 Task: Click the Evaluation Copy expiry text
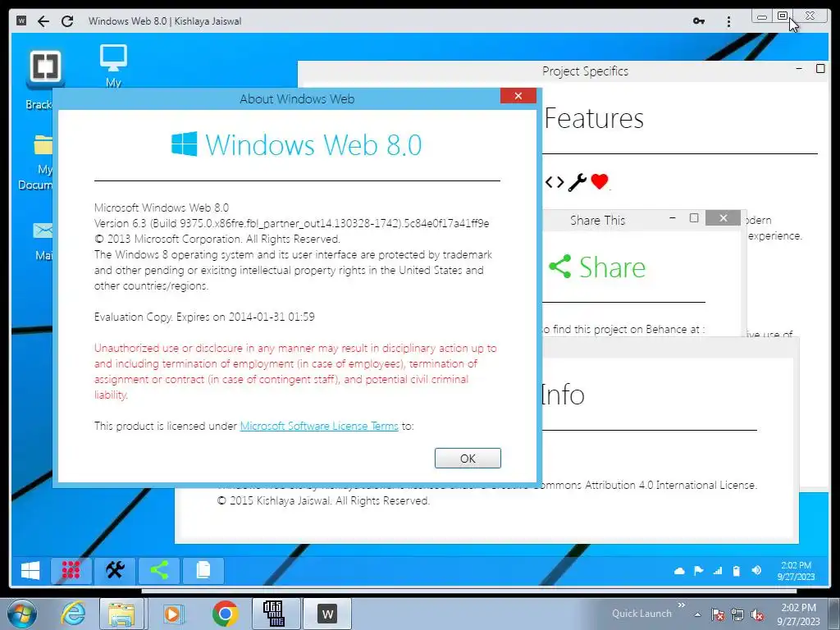[204, 317]
